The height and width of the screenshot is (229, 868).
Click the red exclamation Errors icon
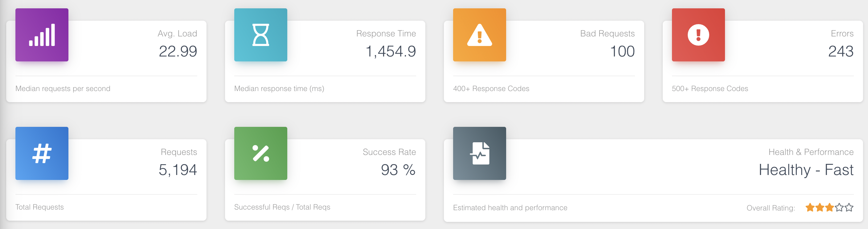click(698, 35)
